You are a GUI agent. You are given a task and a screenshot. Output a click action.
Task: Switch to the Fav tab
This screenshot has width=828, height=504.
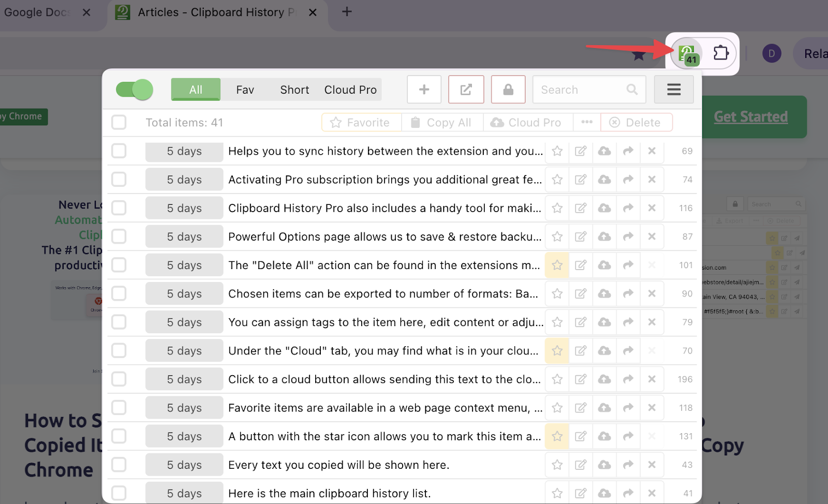[x=245, y=90]
